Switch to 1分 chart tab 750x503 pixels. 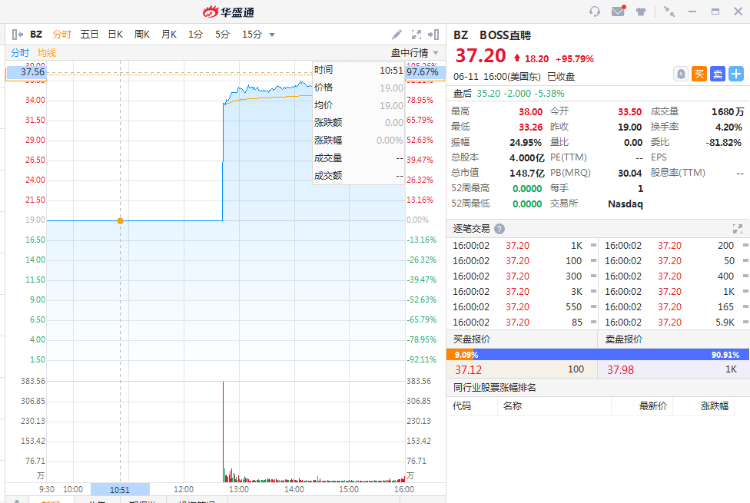[x=196, y=34]
